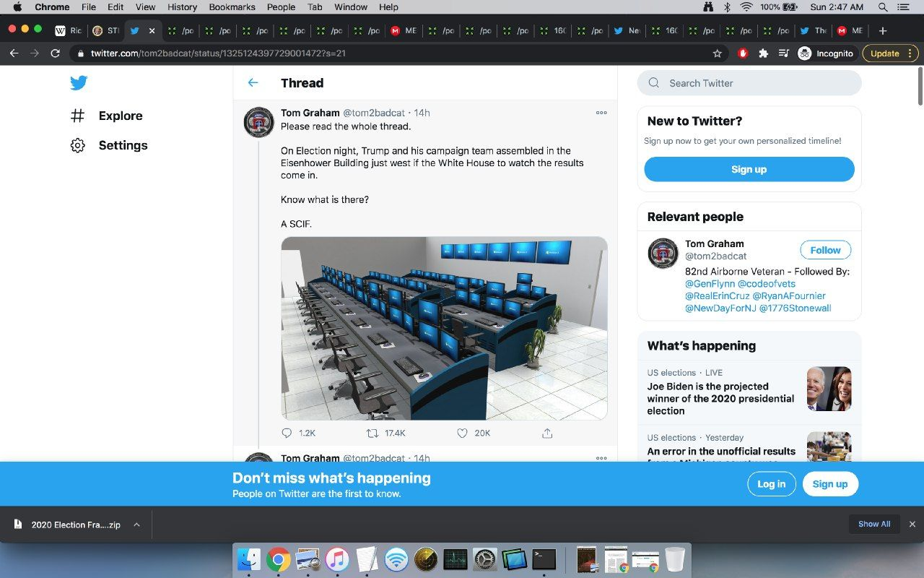The width and height of the screenshot is (924, 578).
Task: Click Sign up in the New to Twitter box
Action: point(749,169)
